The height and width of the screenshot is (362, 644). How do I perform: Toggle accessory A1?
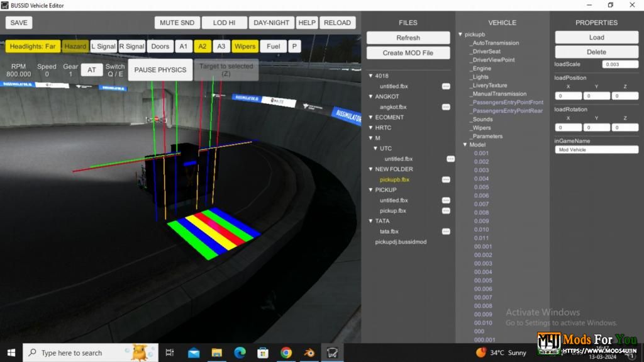click(183, 47)
